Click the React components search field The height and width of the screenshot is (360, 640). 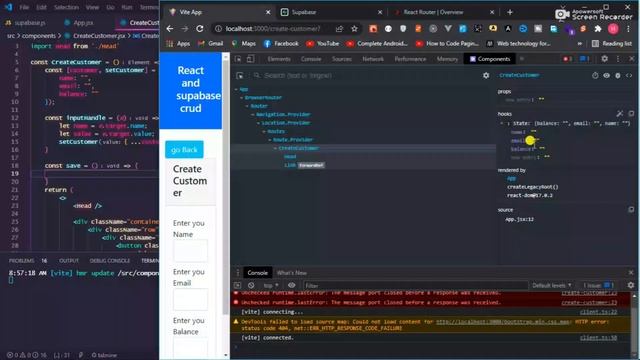coord(367,76)
